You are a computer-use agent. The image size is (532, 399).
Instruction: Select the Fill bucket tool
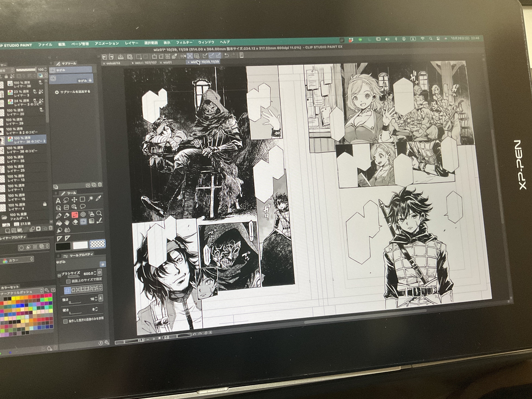tap(59, 223)
